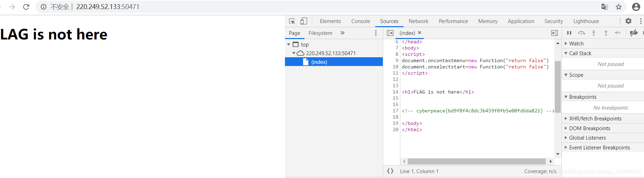644x178 pixels.
Task: Switch to the Elements tab
Action: [330, 21]
